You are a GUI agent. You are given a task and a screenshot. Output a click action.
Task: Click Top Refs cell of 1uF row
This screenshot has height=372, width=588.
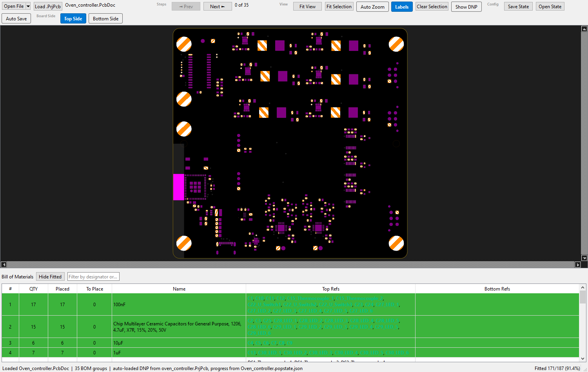[x=331, y=352]
